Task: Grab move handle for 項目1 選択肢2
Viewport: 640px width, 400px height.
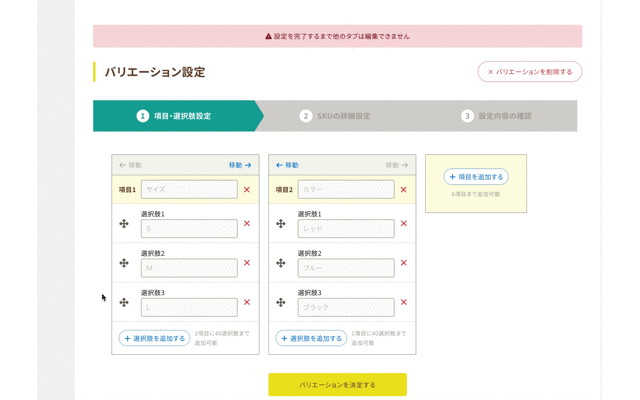Action: click(x=124, y=263)
